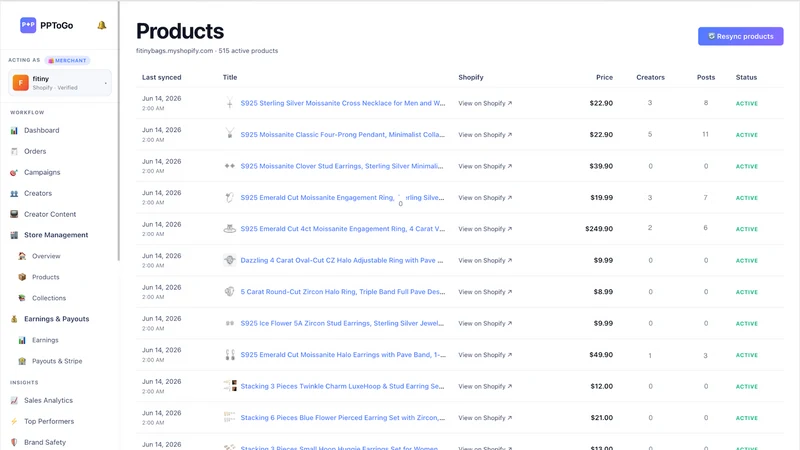Click the Emerald Cut Halo Earrings thumbnail
This screenshot has width=800, height=450.
pos(230,355)
